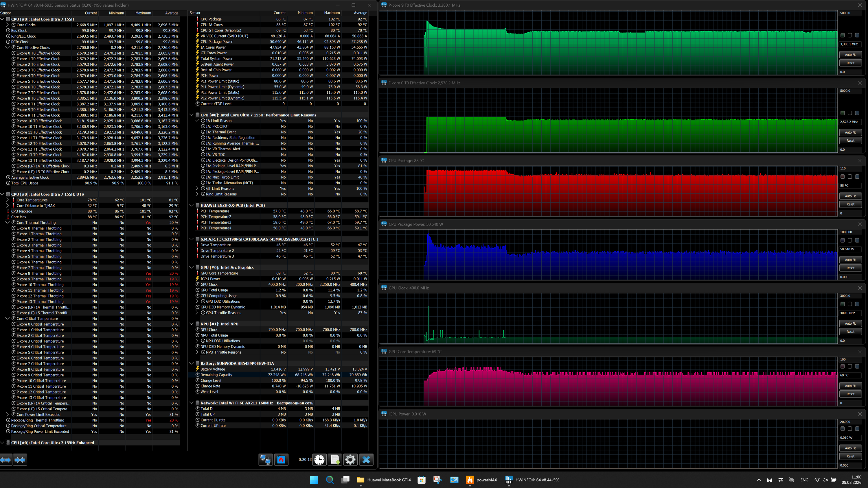Image resolution: width=868 pixels, height=488 pixels.
Task: Click the expand columns outward arrows icon
Action: point(6,459)
